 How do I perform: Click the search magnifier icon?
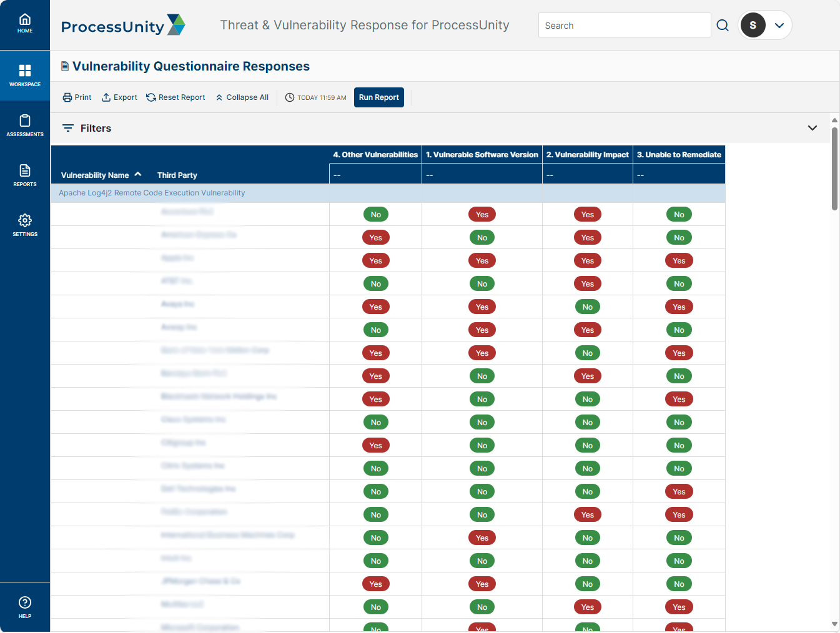coord(723,26)
